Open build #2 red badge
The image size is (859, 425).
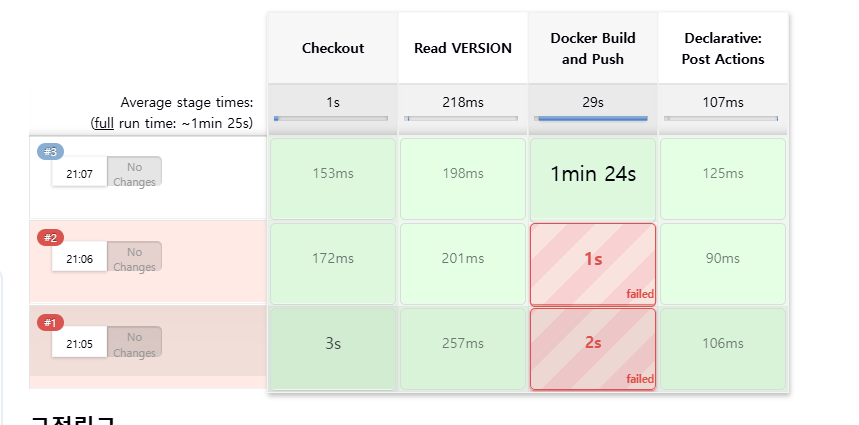tap(50, 238)
